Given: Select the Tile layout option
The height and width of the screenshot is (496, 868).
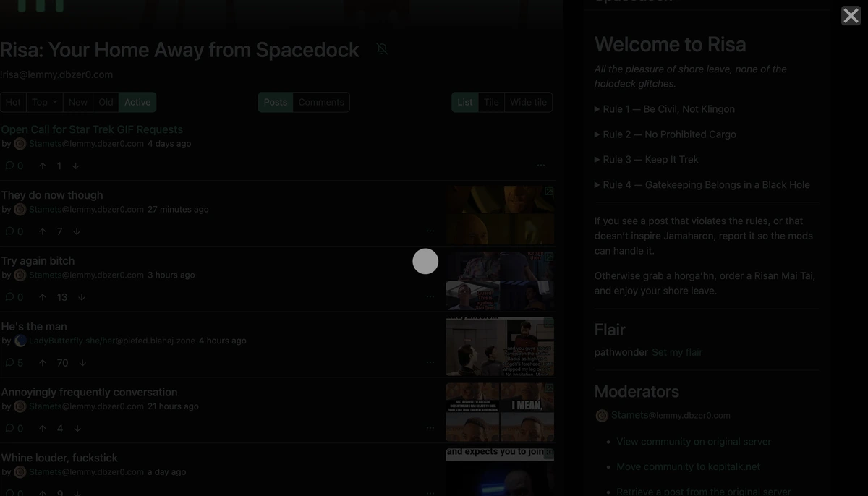Looking at the screenshot, I should [491, 102].
